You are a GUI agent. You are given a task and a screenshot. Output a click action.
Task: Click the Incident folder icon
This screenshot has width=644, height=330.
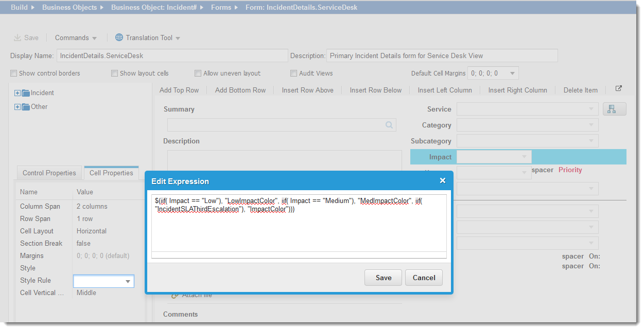tap(26, 93)
